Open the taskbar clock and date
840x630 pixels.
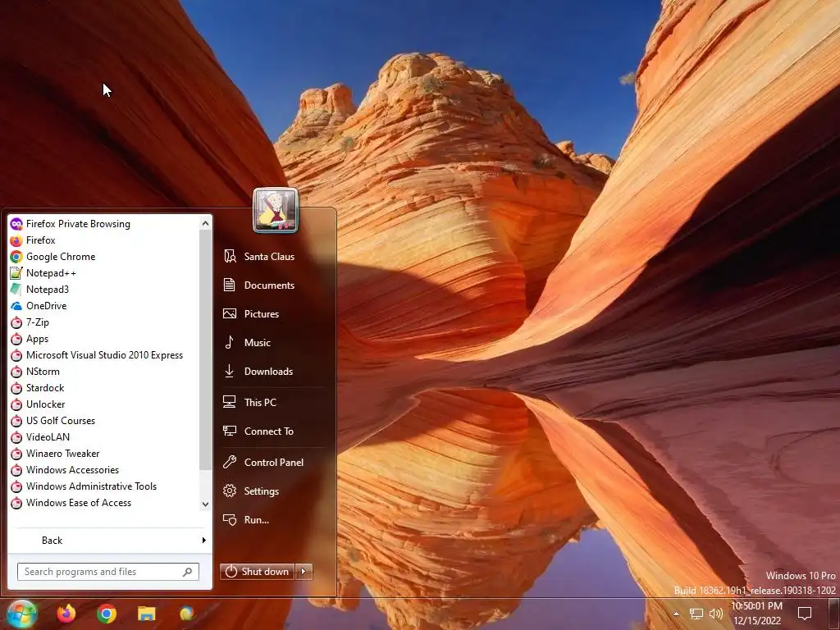pos(757,614)
